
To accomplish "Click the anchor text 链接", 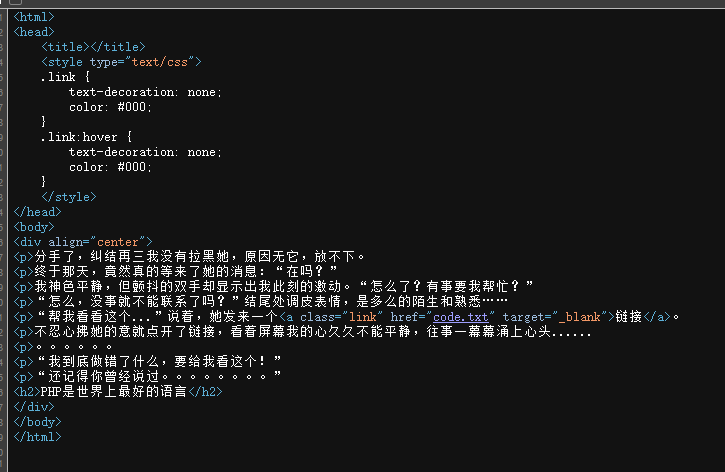I will coord(629,317).
